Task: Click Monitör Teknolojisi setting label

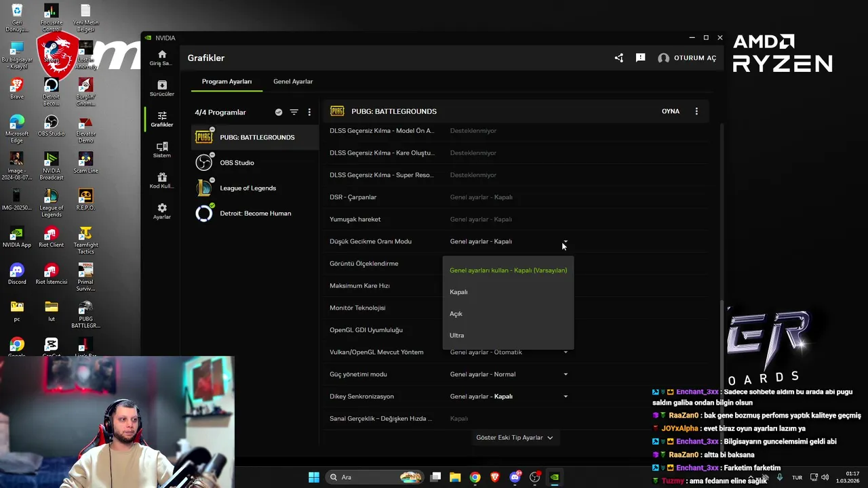Action: click(357, 308)
